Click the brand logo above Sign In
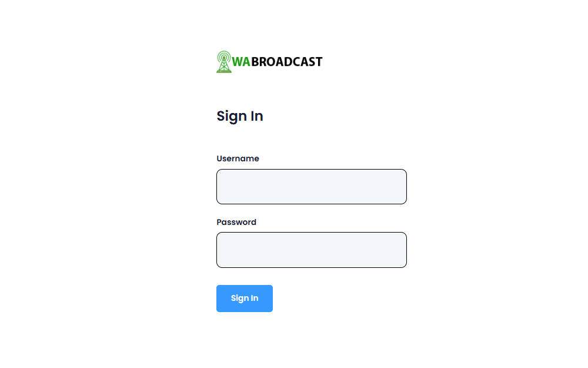 coord(269,62)
